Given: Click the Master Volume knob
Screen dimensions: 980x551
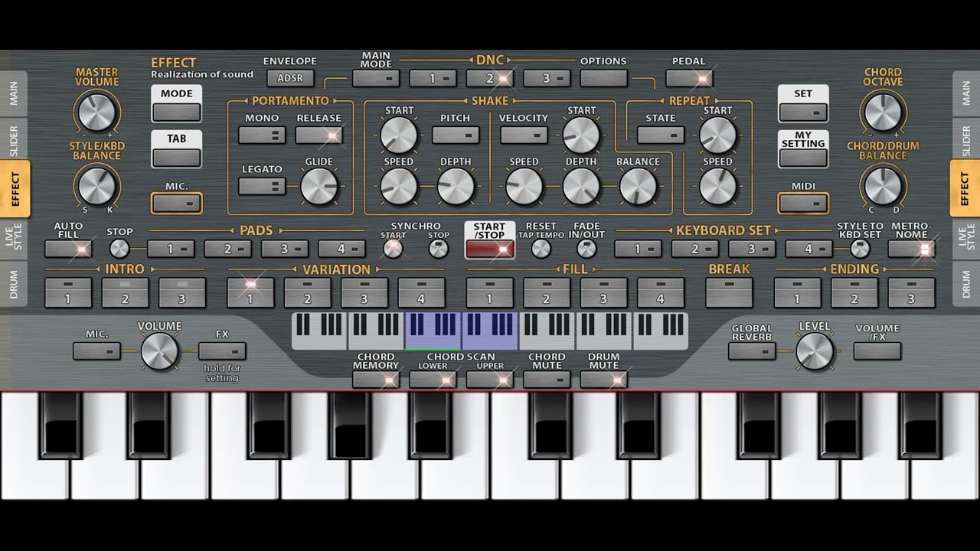Looking at the screenshot, I should 96,112.
